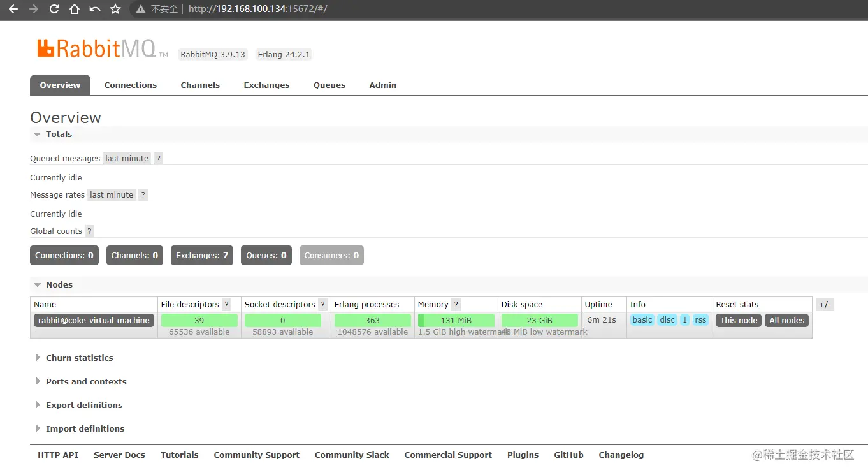
Task: Reload the page with the refresh icon
Action: pyautogui.click(x=54, y=9)
